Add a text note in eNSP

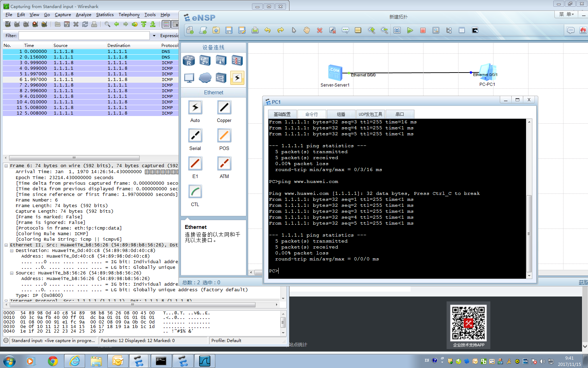[345, 30]
